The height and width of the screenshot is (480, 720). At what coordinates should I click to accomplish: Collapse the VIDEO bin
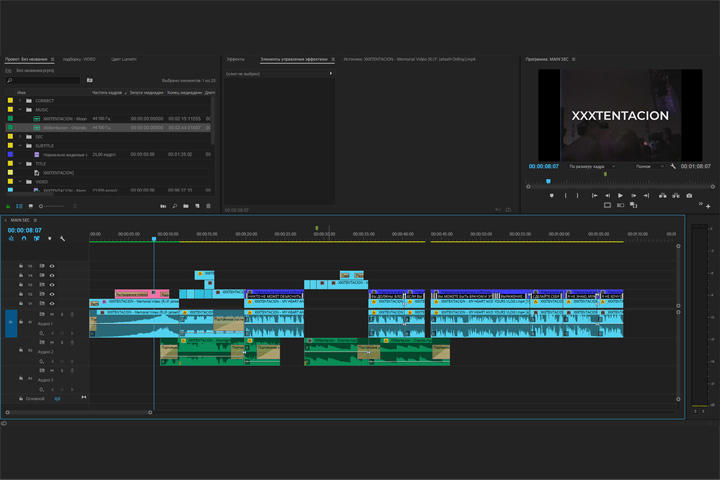coord(20,182)
